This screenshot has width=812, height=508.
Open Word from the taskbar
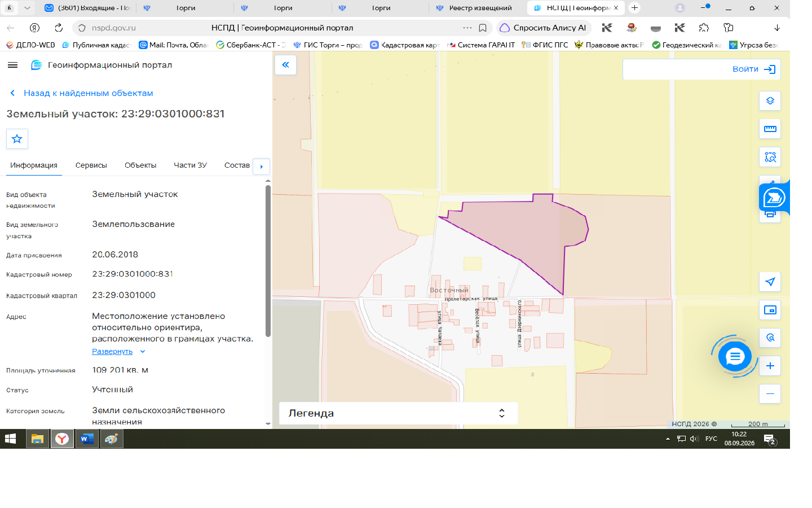[x=87, y=439]
